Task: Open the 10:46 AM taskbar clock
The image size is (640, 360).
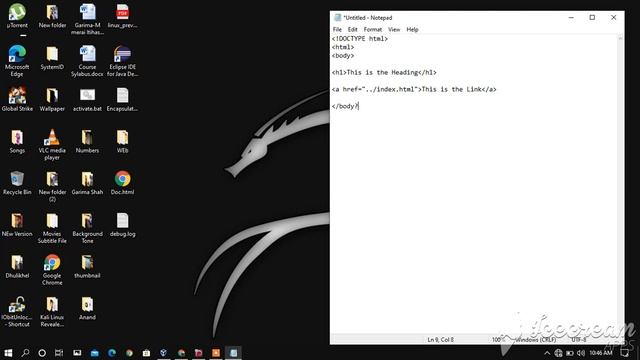Action: click(x=600, y=353)
